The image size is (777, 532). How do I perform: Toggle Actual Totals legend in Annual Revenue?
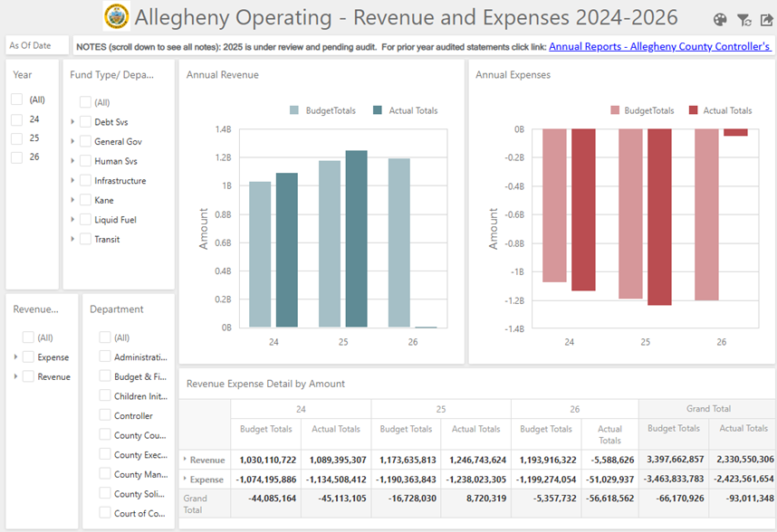(x=405, y=110)
